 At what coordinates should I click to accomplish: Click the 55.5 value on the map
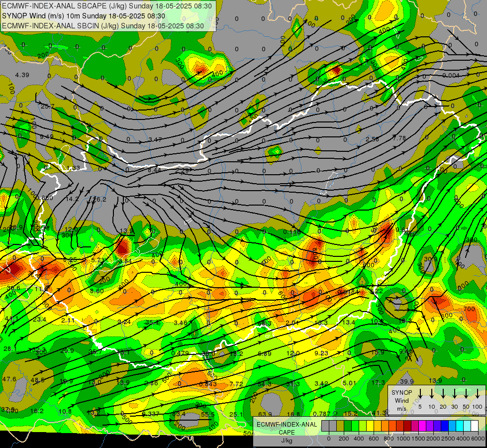[x=208, y=415]
